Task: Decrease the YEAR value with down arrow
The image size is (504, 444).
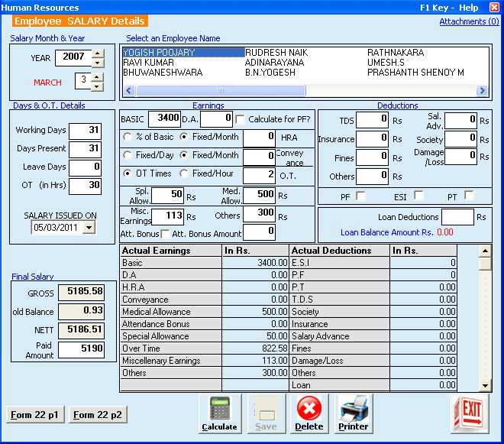Action: click(98, 63)
